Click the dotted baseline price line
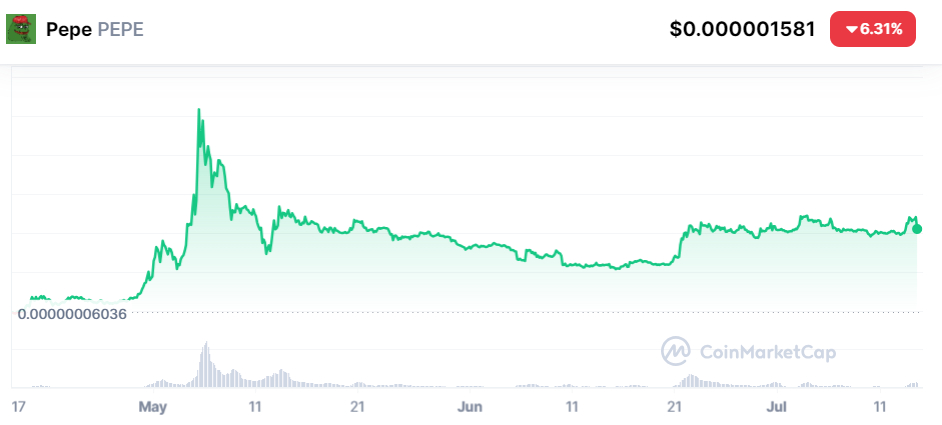The width and height of the screenshot is (942, 425). (x=523, y=312)
